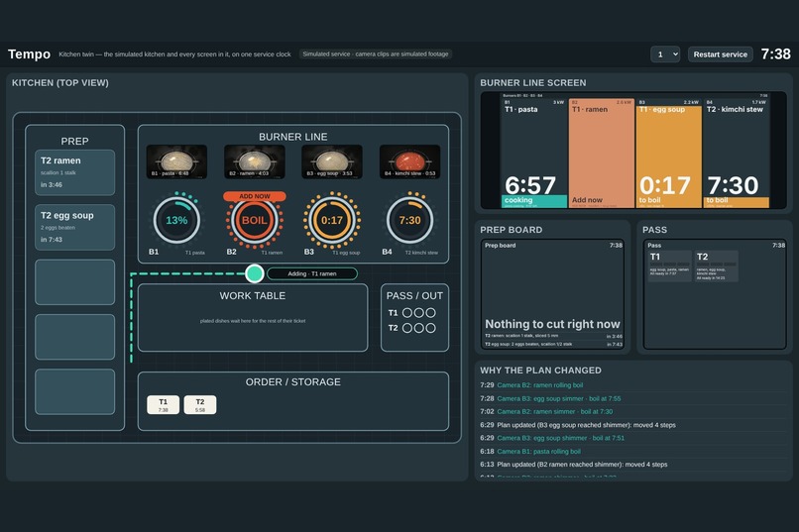Click the T2 row label in Pass / Out
The height and width of the screenshot is (532, 799).
(393, 328)
